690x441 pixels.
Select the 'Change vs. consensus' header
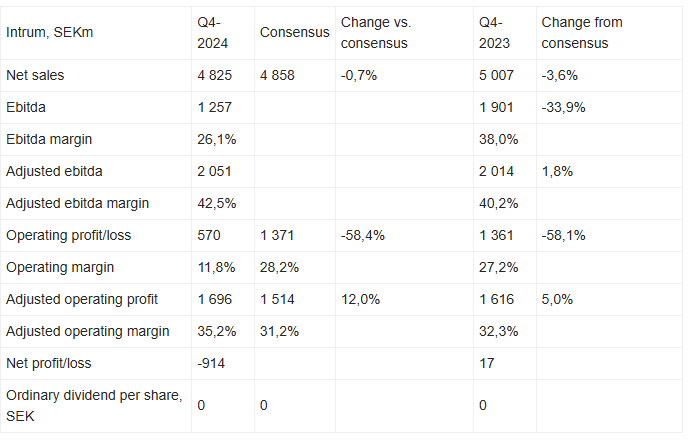tap(375, 32)
